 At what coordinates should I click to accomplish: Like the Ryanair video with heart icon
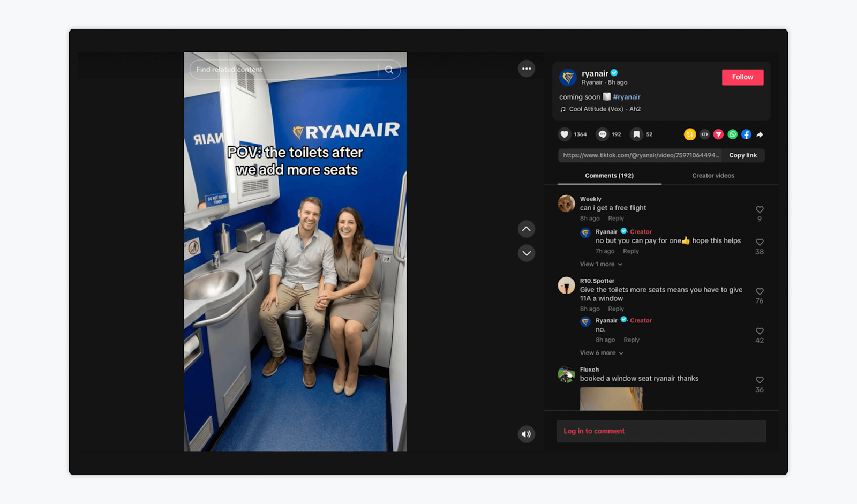point(565,134)
